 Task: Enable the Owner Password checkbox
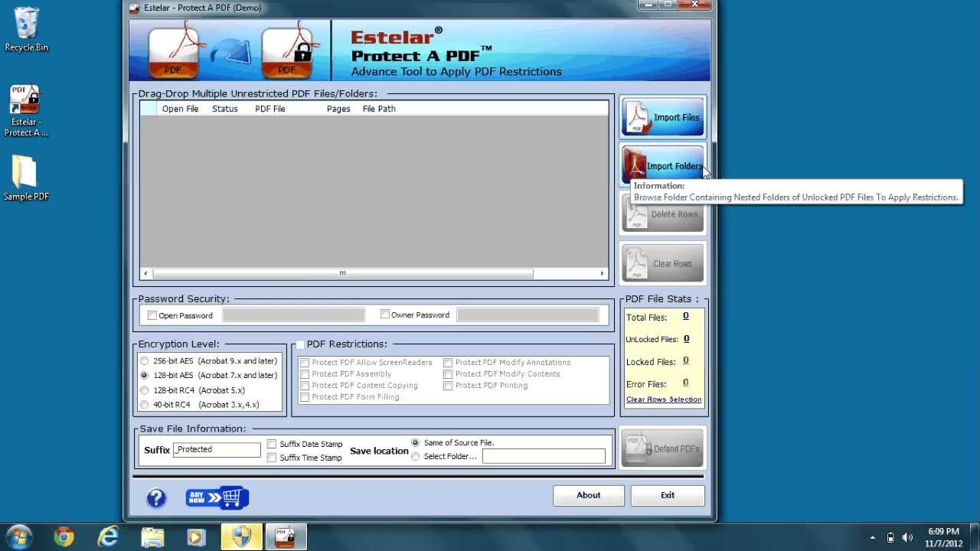385,314
